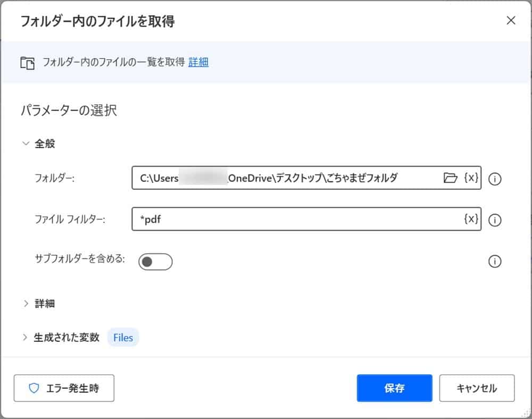Select the Files variable chip
Image resolution: width=532 pixels, height=419 pixels.
[x=123, y=337]
